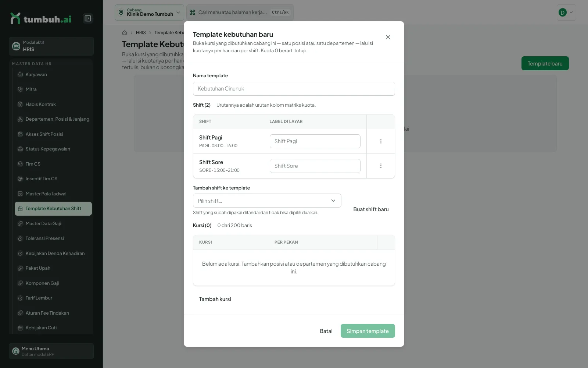Click the 'PAGI · 08:00–16:00' text

pyautogui.click(x=218, y=146)
